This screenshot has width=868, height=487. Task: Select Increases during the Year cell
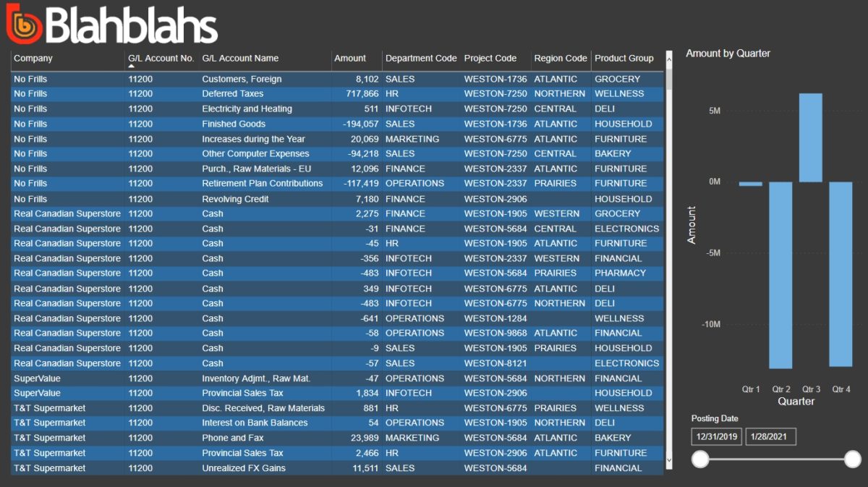[x=253, y=139]
